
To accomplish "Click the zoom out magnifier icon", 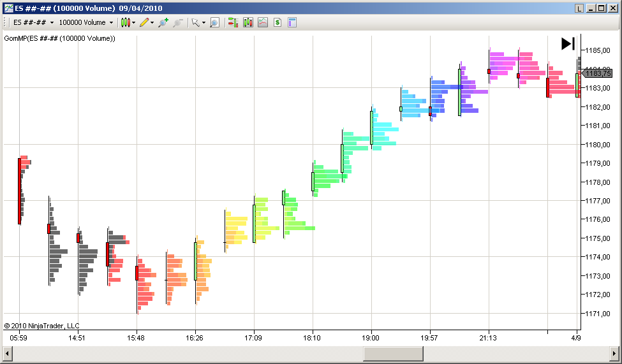I will [178, 22].
